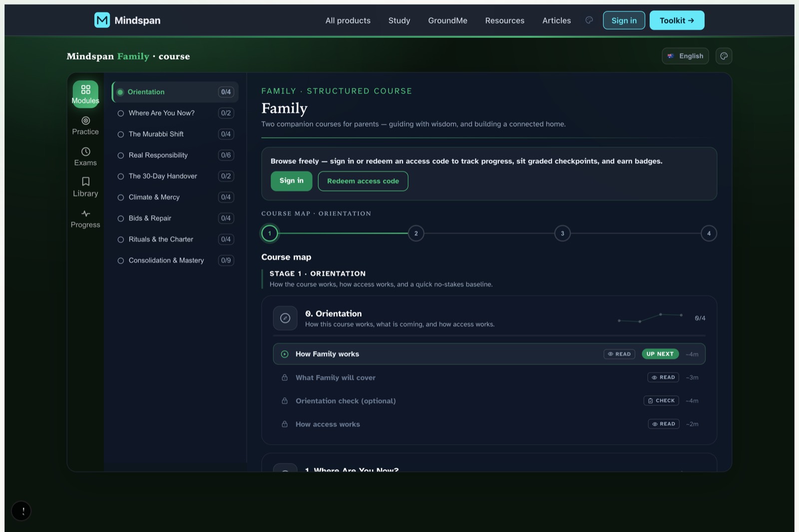The width and height of the screenshot is (799, 532).
Task: Click the ~4m duration on How Family works
Action: tap(692, 354)
